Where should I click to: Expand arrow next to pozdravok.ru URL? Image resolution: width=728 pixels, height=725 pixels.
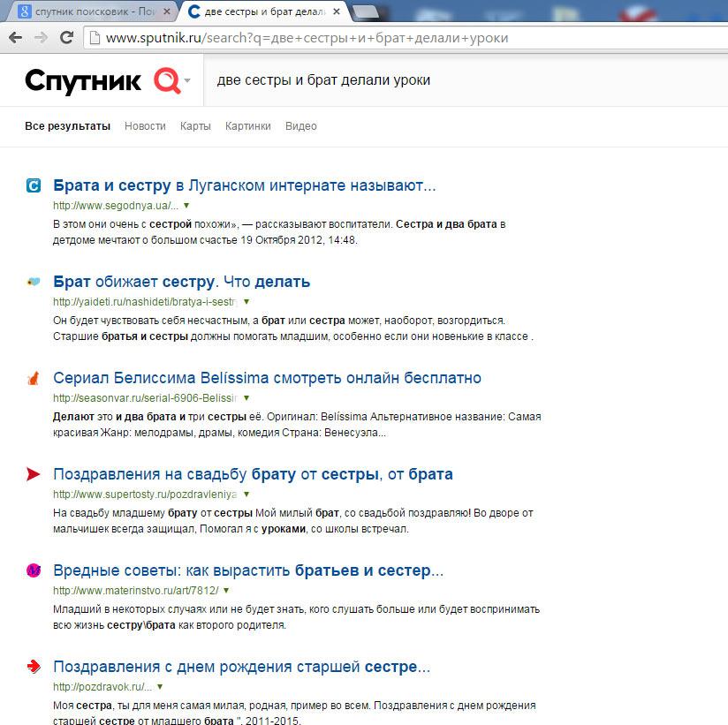click(160, 686)
